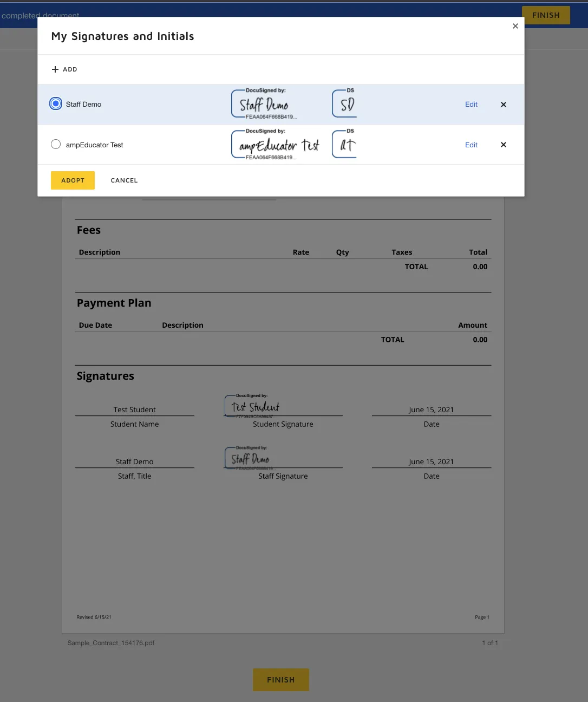This screenshot has width=588, height=702.
Task: Click the Sample_Contract_154176.pdf file name
Action: [111, 643]
